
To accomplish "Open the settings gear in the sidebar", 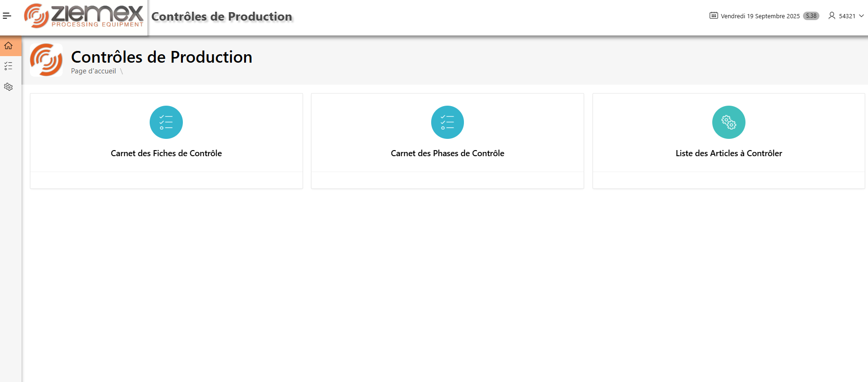I will pyautogui.click(x=8, y=87).
